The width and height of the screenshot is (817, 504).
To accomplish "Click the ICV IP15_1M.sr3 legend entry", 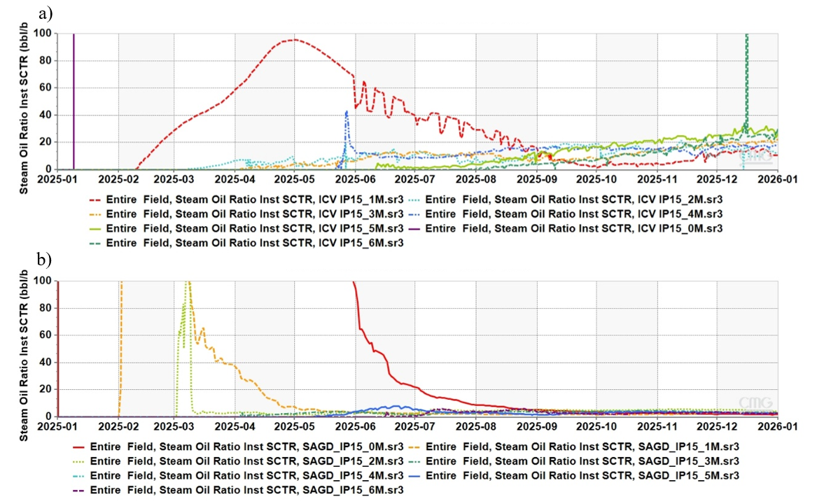I will [x=246, y=199].
